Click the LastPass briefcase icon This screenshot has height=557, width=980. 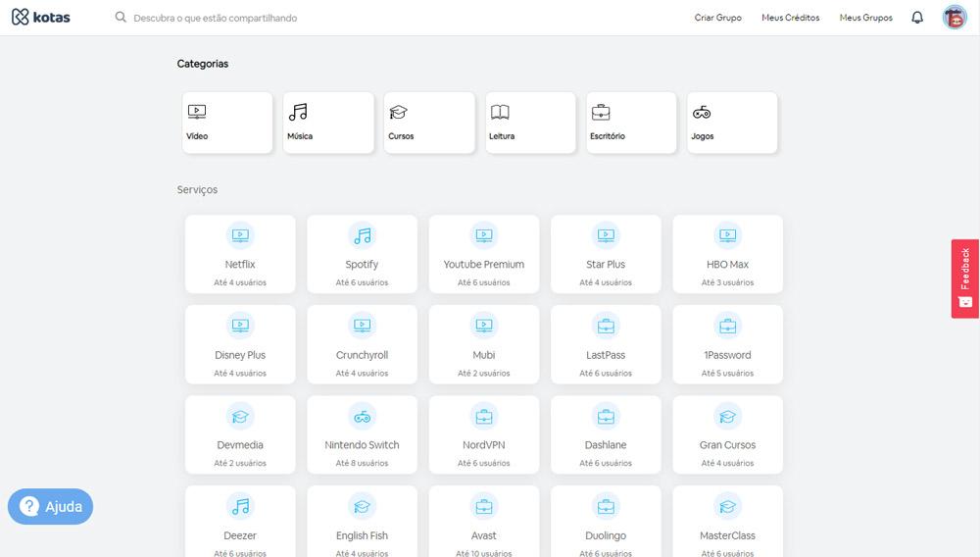pyautogui.click(x=606, y=326)
